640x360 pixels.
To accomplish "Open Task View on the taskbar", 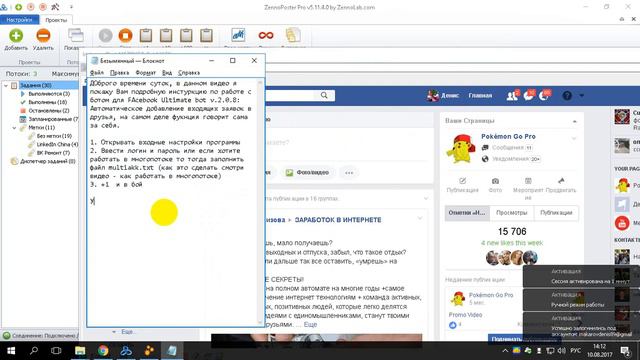I will (56, 351).
